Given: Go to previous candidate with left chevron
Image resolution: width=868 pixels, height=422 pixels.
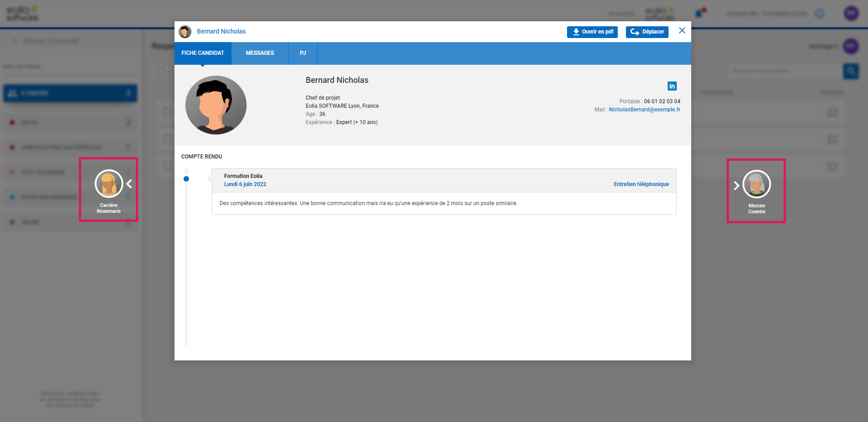Looking at the screenshot, I should (130, 184).
